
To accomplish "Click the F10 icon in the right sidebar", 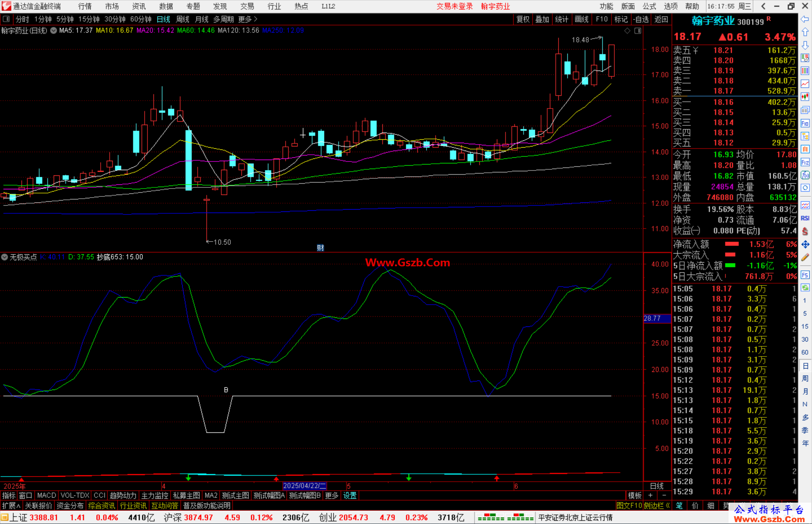I will (x=805, y=123).
